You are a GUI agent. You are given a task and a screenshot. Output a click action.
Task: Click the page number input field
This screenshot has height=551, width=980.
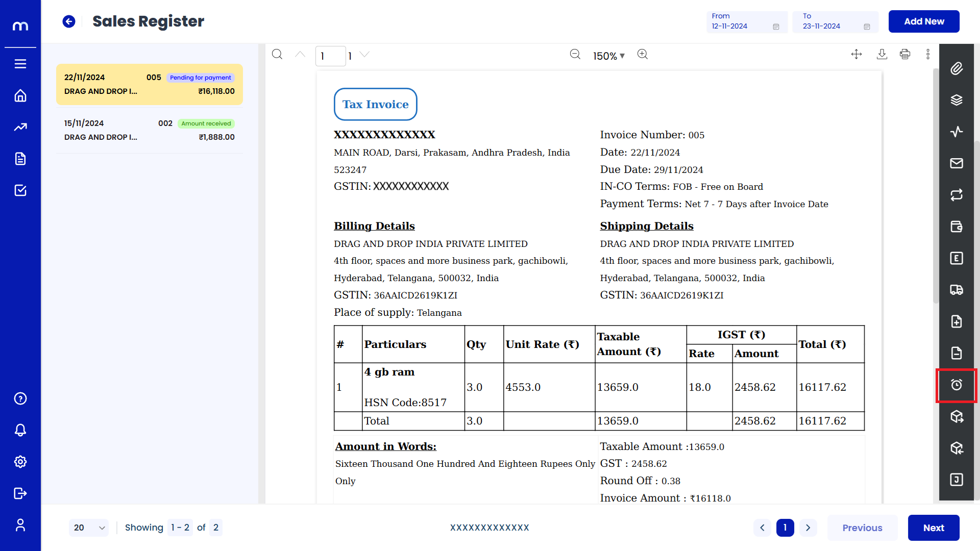click(330, 56)
